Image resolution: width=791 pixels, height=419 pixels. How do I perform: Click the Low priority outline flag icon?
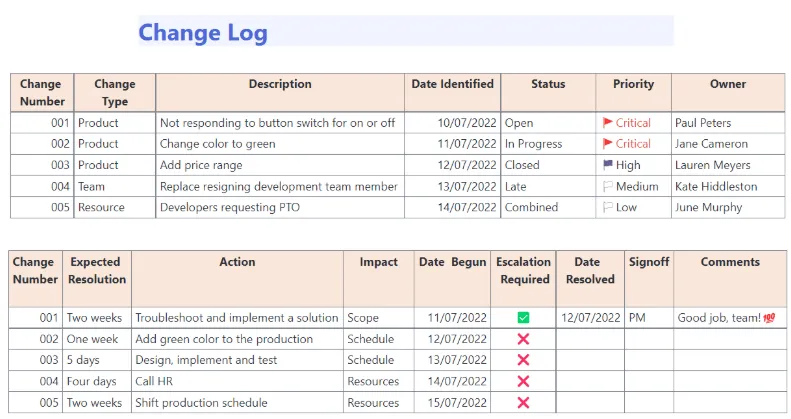[607, 207]
